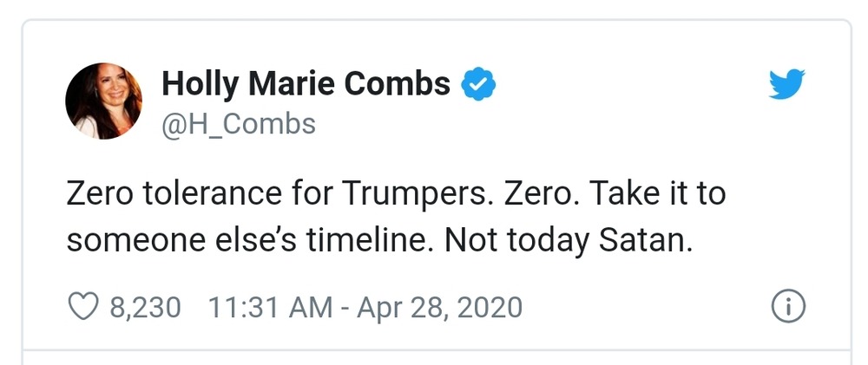Click the 11:31 AM time text
Screen dimensions: 868x365
[x=269, y=307]
